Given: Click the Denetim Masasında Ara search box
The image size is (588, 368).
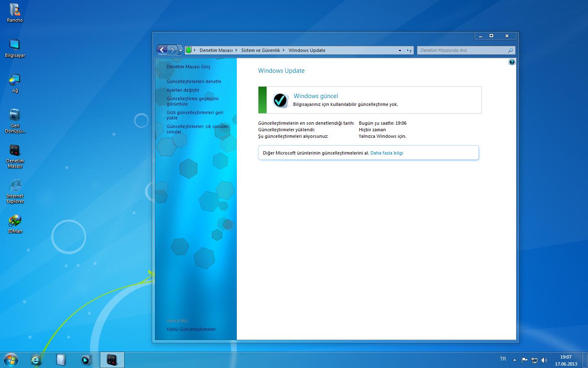Looking at the screenshot, I should (x=461, y=50).
